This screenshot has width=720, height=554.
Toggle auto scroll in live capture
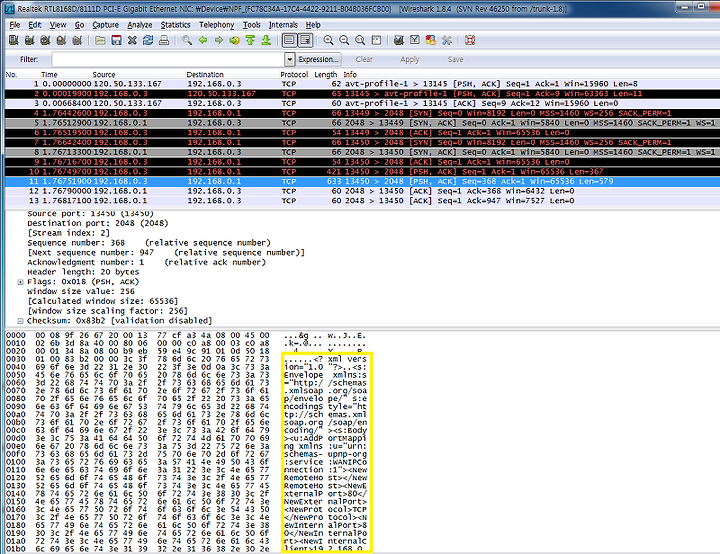[x=305, y=40]
